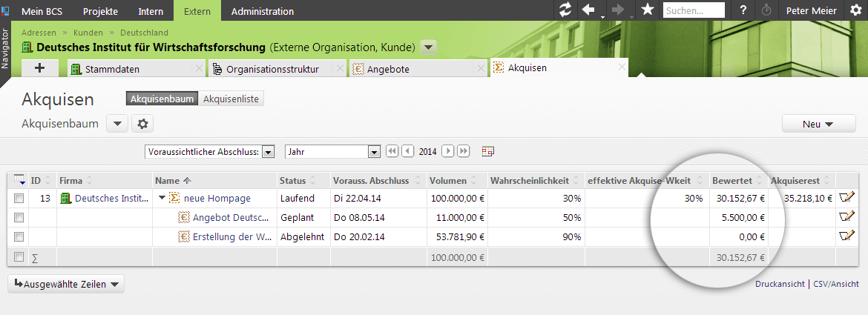Open the Druckansicht link
The height and width of the screenshot is (315, 868).
[x=780, y=284]
